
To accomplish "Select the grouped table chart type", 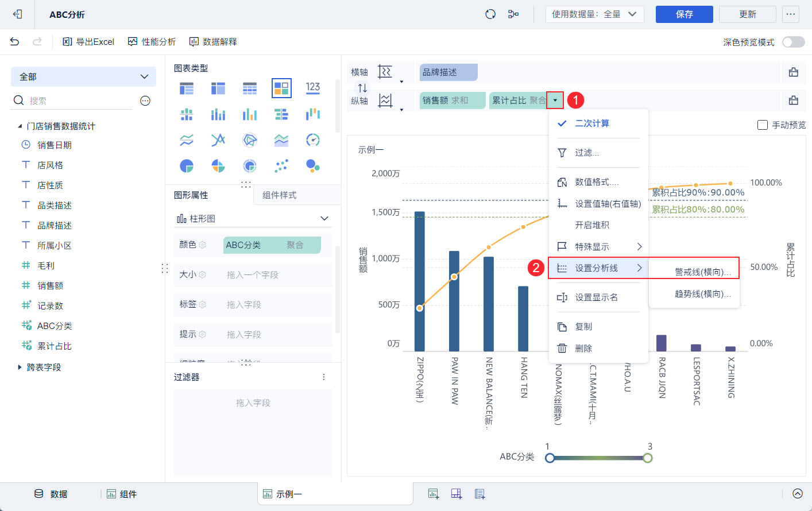I will (x=187, y=88).
